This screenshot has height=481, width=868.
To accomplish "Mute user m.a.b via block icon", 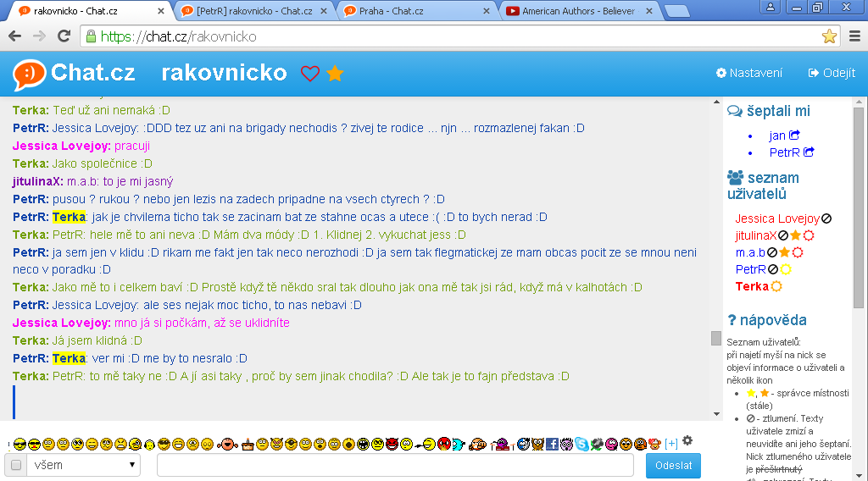I will [x=771, y=252].
